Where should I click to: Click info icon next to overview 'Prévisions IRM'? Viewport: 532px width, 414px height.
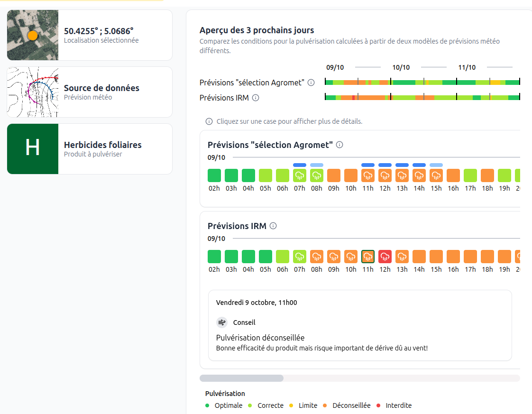pos(256,98)
